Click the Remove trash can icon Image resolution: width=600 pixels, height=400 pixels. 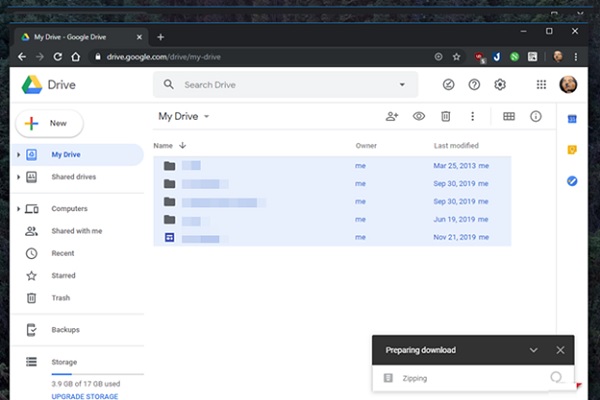(x=445, y=116)
